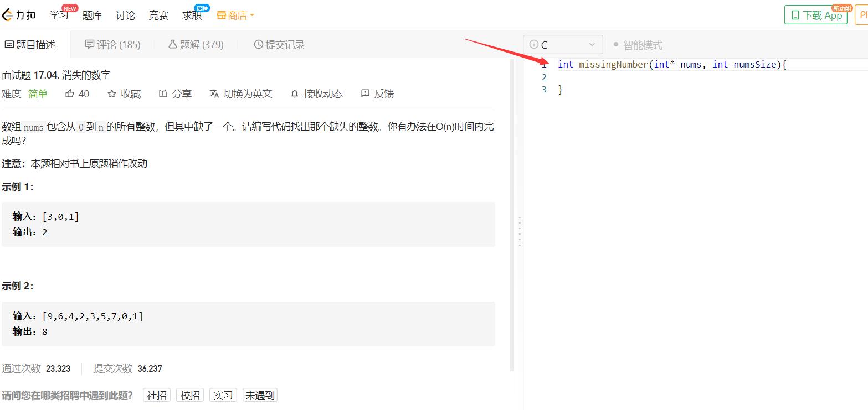Open the C language dropdown

563,45
